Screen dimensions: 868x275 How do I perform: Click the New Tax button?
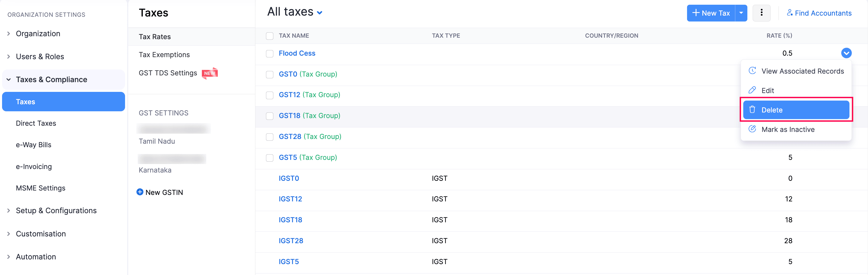(x=711, y=13)
